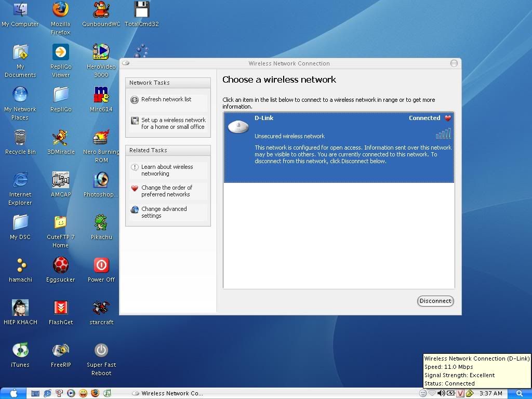Open the search magnifier in taskbar corner
This screenshot has width=532, height=399.
pyautogui.click(x=520, y=393)
